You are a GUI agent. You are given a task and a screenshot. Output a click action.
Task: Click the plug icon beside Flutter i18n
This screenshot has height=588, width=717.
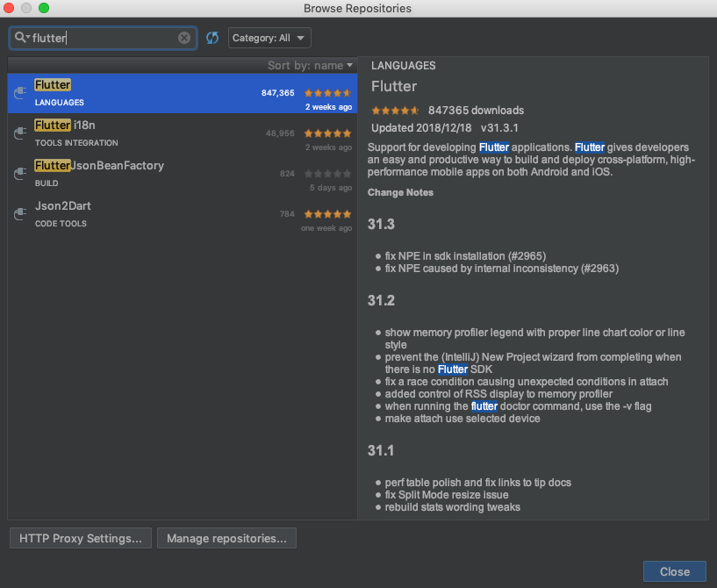[x=20, y=133]
